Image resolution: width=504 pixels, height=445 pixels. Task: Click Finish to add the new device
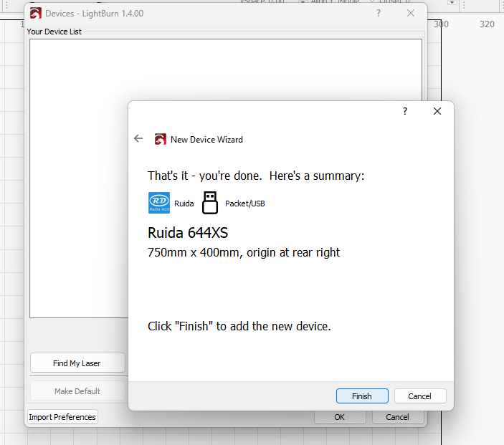pyautogui.click(x=362, y=396)
